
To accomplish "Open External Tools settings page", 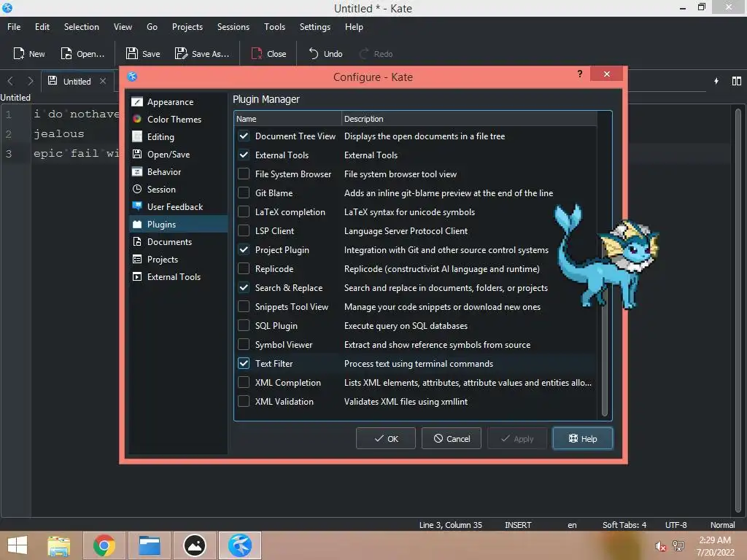I will tap(178, 276).
